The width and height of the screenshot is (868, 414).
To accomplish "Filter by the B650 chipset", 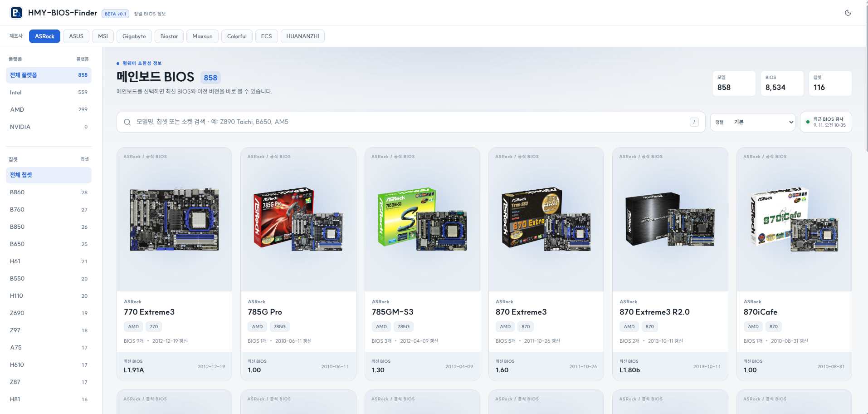I will click(49, 244).
